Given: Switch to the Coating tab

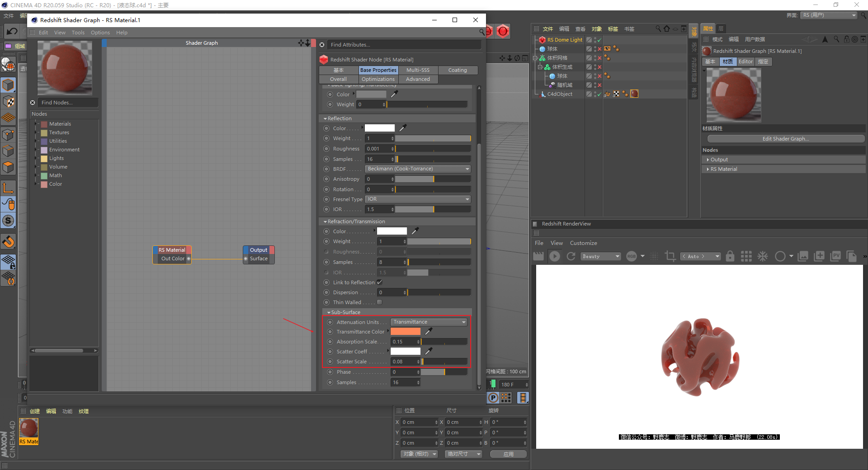Looking at the screenshot, I should click(458, 70).
